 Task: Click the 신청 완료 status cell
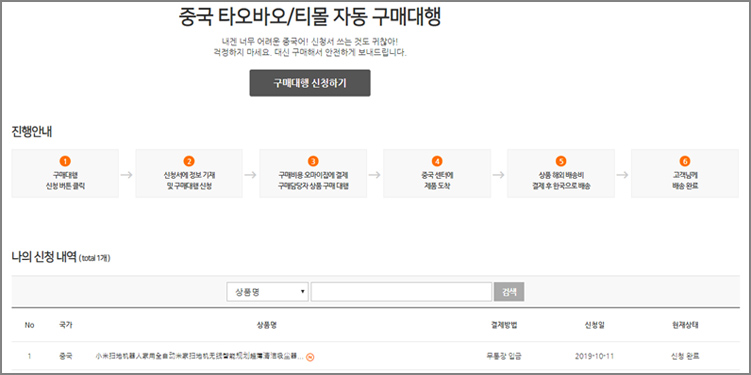[x=685, y=356]
